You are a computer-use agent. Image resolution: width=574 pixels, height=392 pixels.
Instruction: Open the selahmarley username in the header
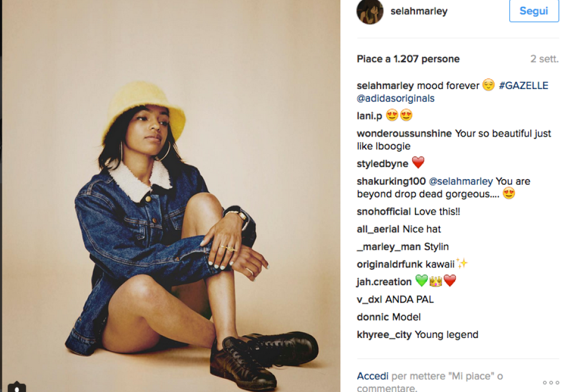click(x=419, y=11)
